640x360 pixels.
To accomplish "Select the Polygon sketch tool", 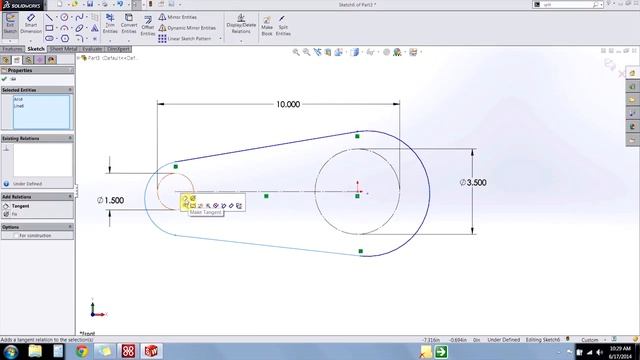I will tap(64, 38).
